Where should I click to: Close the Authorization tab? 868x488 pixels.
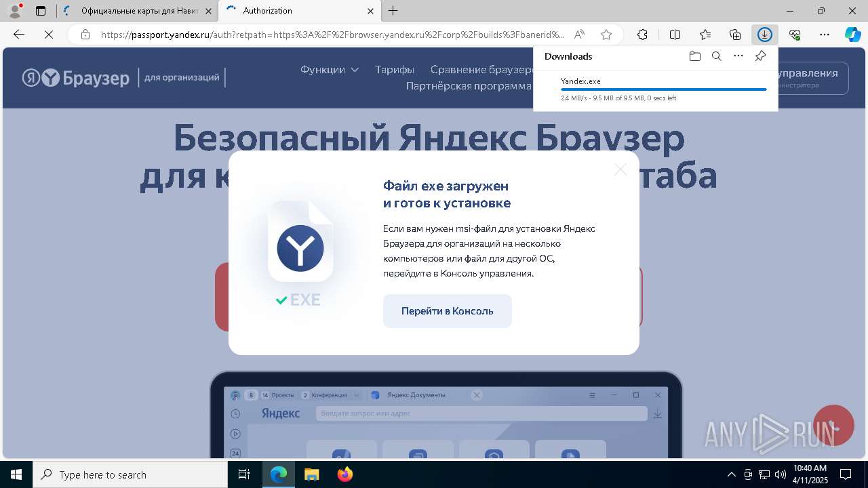point(370,11)
